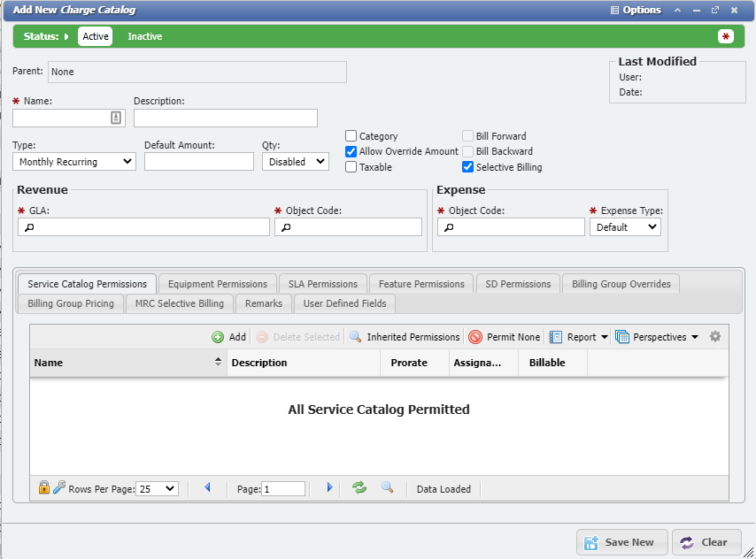Click the magnifier search icon in footer
The height and width of the screenshot is (559, 756).
point(387,487)
